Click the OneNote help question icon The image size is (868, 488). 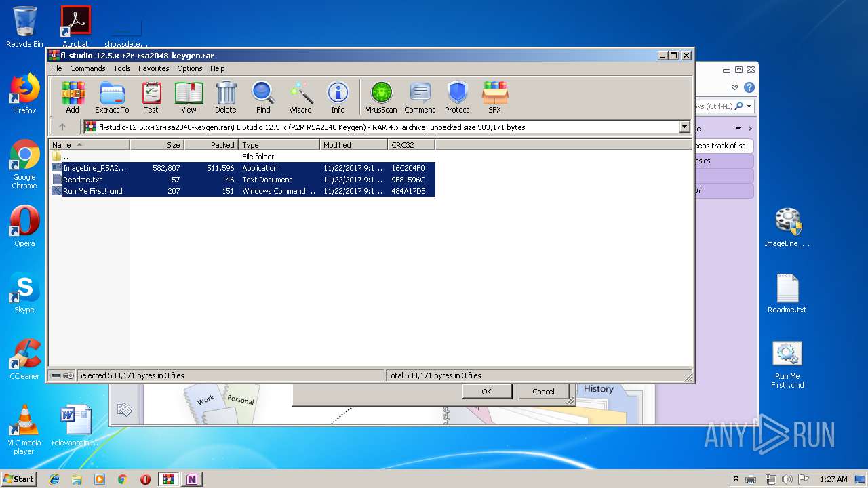(x=749, y=87)
